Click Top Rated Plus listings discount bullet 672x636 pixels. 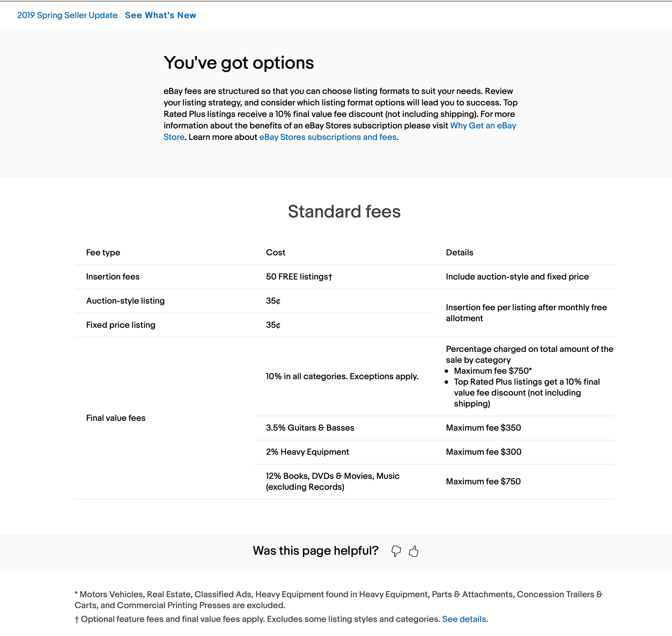(527, 393)
